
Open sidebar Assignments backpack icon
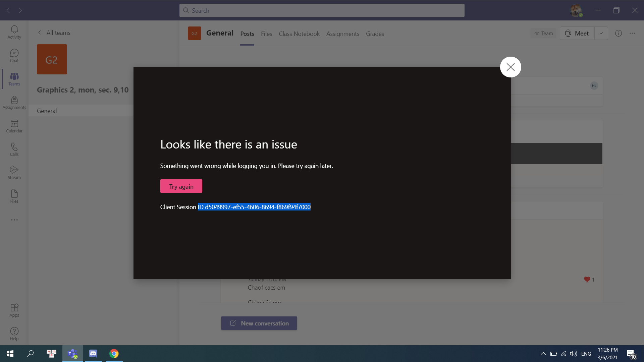pos(14,103)
